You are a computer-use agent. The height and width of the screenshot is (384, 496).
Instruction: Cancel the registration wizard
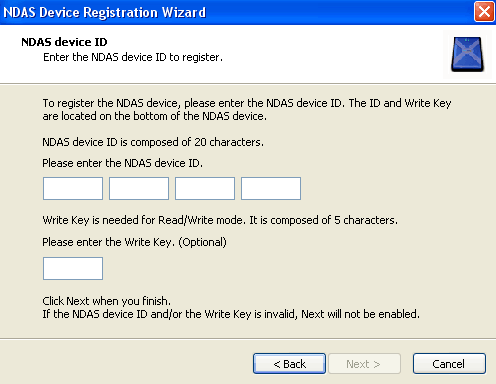click(x=449, y=364)
